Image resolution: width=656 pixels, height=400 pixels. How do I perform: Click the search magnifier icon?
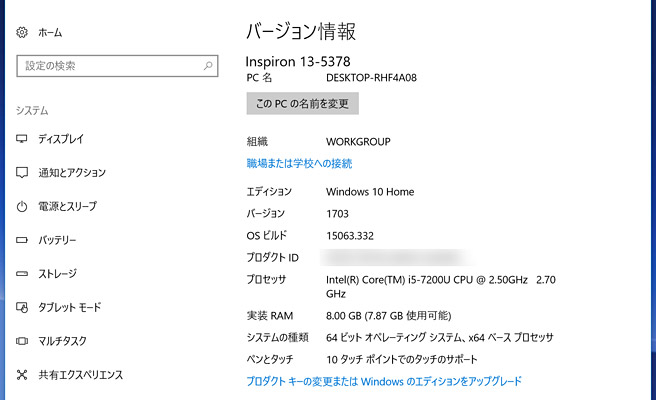(208, 66)
